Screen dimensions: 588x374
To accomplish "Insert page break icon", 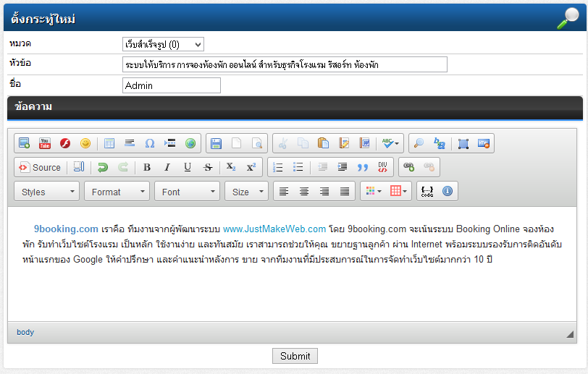I will (x=170, y=143).
